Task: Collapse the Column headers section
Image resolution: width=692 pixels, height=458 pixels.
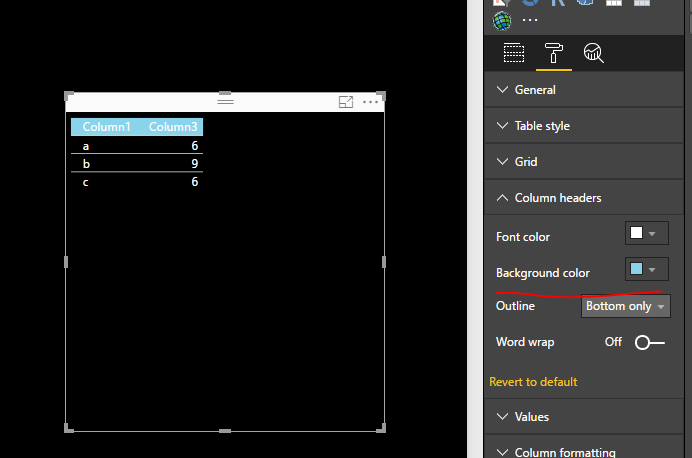Action: click(x=583, y=198)
